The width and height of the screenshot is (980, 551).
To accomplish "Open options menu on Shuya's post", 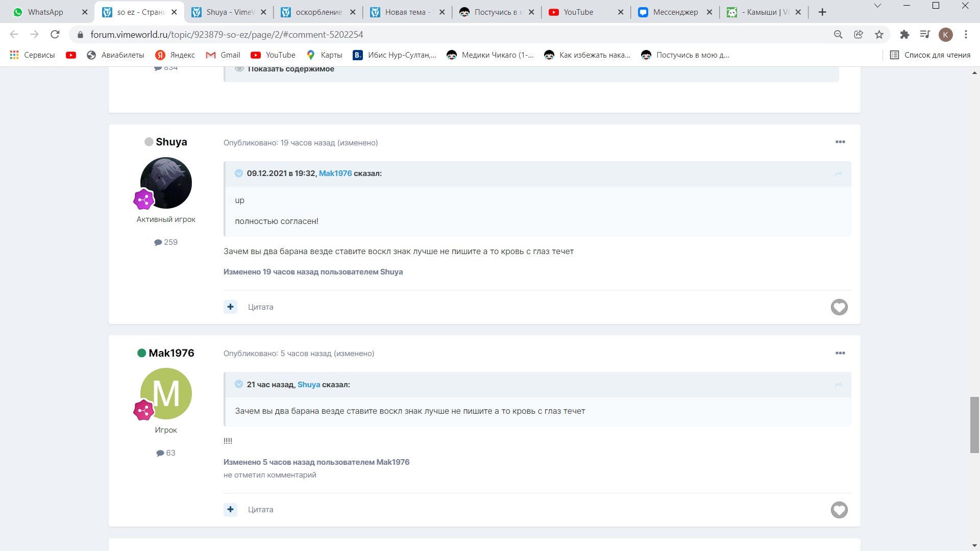I will pyautogui.click(x=840, y=142).
